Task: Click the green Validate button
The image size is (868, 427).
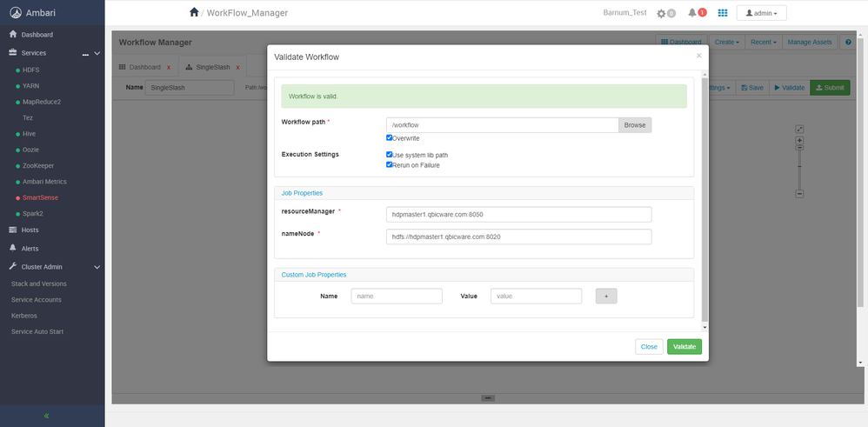Action: (x=684, y=347)
